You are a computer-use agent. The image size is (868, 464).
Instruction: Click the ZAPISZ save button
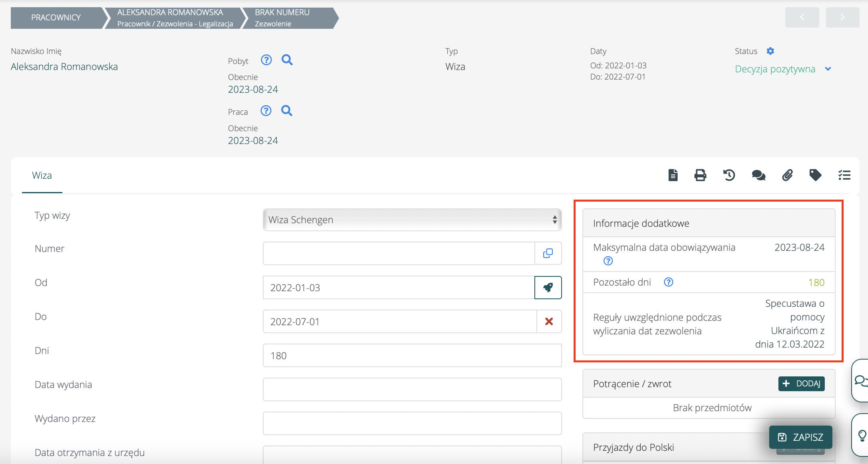tap(800, 437)
